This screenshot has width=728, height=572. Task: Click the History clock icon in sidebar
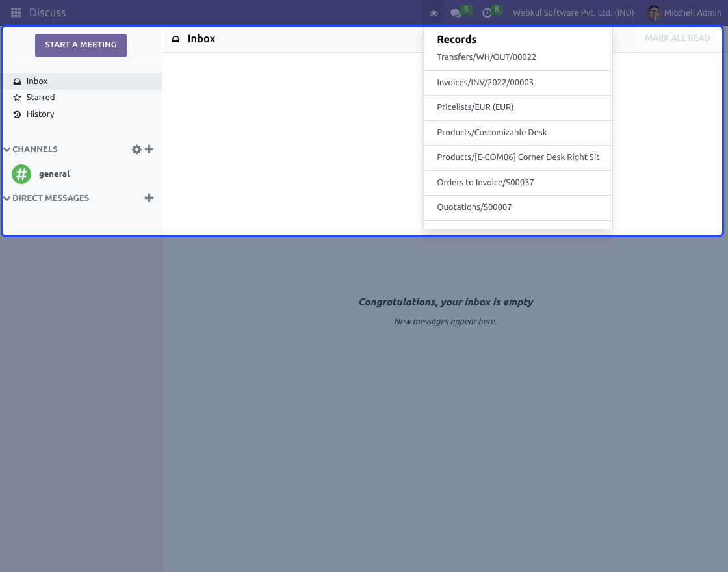pyautogui.click(x=17, y=114)
